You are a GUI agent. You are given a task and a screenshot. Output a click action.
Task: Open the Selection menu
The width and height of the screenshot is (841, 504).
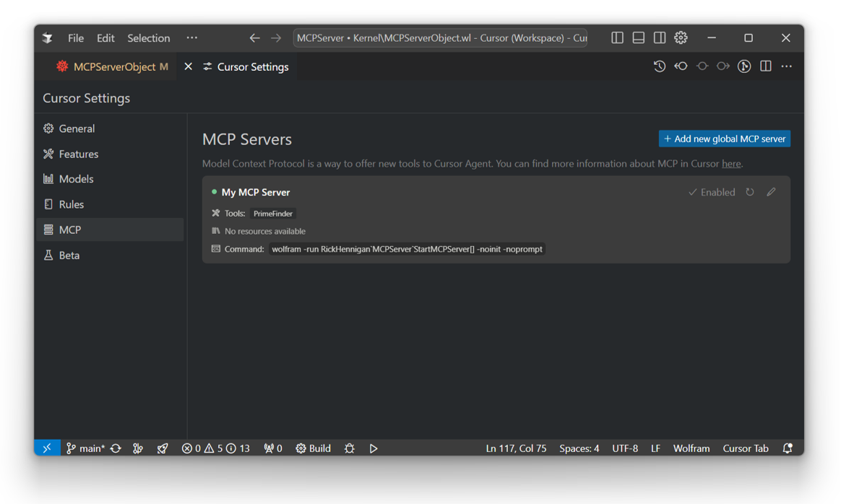(148, 38)
